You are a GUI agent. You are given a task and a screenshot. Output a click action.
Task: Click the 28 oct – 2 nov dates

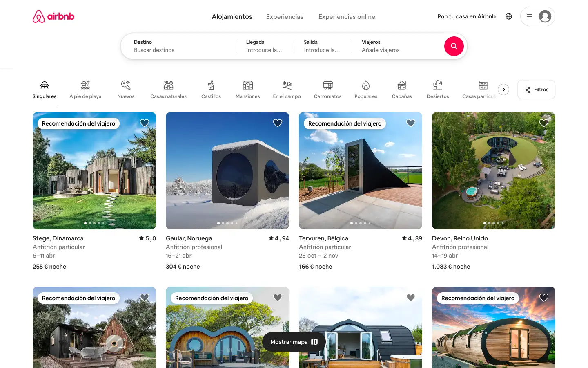[318, 256]
